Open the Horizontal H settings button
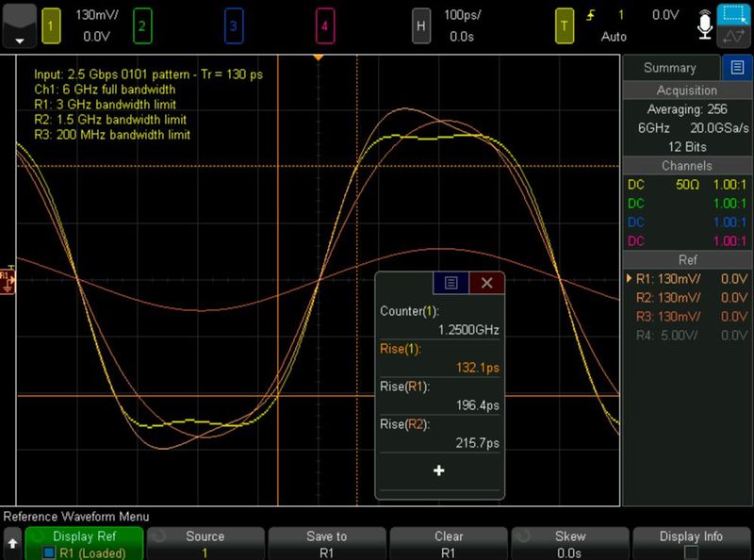The height and width of the screenshot is (560, 754). (421, 26)
